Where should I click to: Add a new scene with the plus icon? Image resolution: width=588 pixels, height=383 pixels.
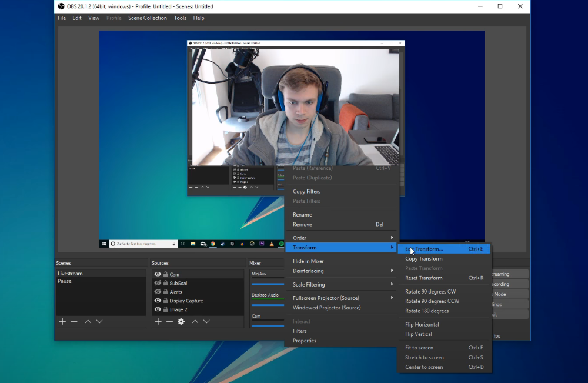click(62, 321)
